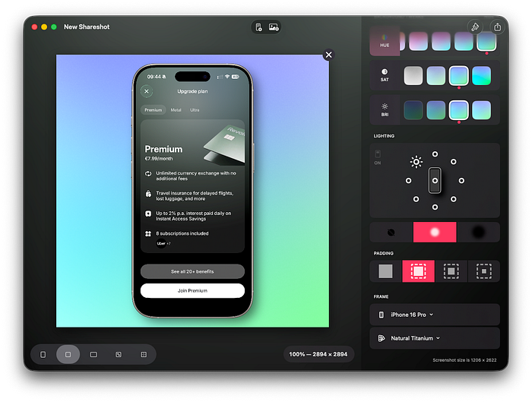Switch to square canvas layout
532x402 pixels.
(x=68, y=355)
